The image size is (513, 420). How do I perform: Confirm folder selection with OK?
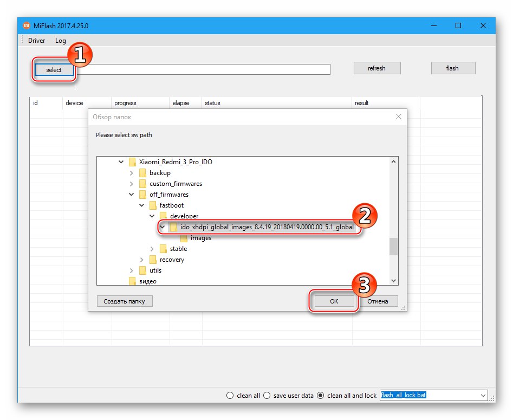(x=334, y=301)
